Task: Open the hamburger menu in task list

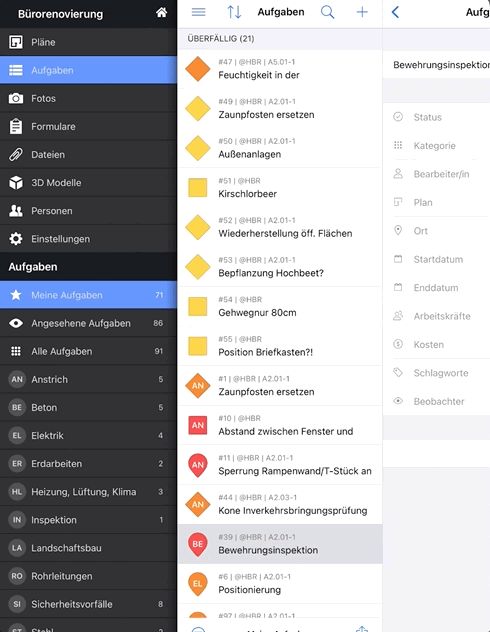Action: (x=198, y=12)
